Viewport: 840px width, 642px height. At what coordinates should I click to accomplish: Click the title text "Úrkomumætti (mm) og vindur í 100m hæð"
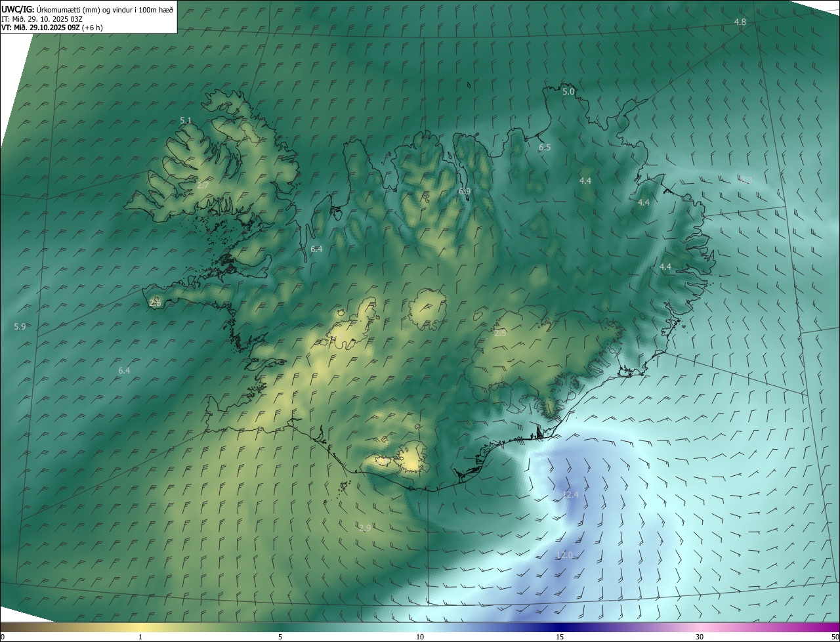point(105,9)
